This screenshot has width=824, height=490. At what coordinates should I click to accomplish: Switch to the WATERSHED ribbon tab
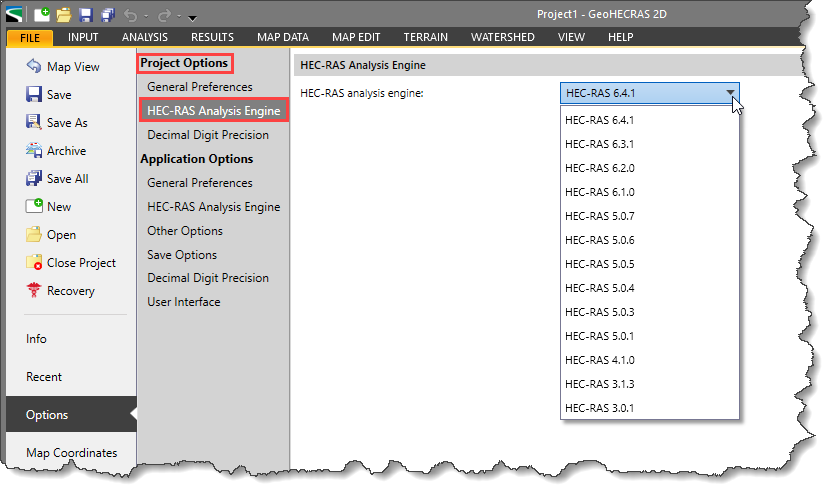pos(502,37)
